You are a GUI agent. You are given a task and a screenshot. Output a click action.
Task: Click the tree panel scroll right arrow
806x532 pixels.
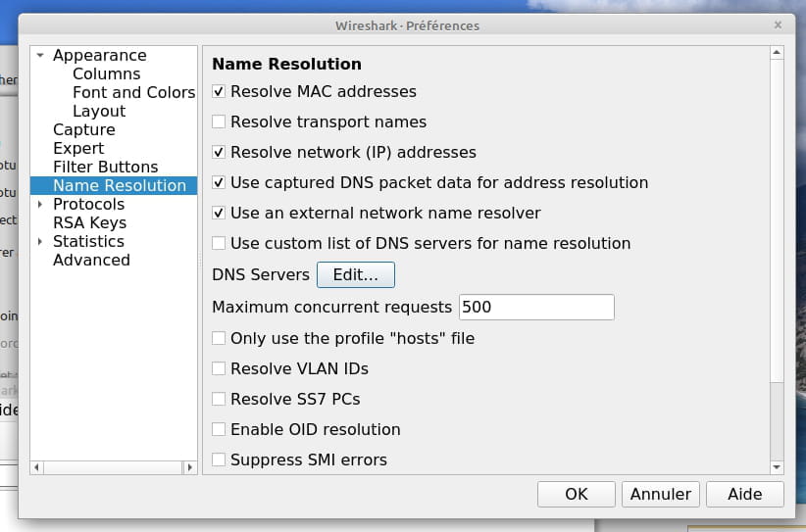click(x=189, y=467)
